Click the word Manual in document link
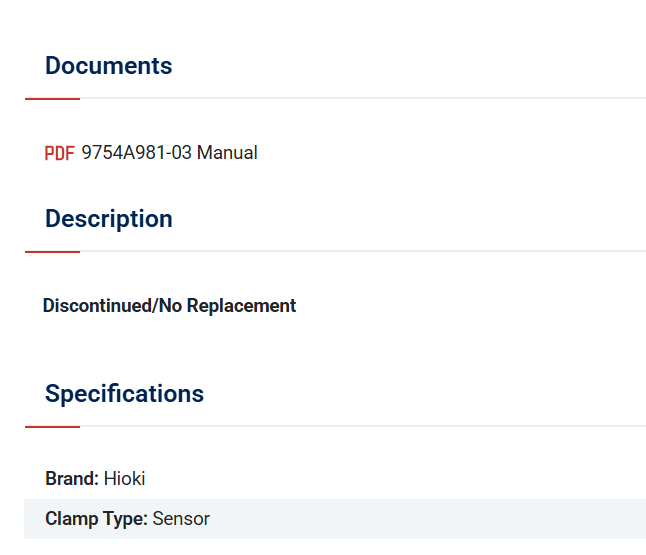The height and width of the screenshot is (555, 646). point(227,152)
